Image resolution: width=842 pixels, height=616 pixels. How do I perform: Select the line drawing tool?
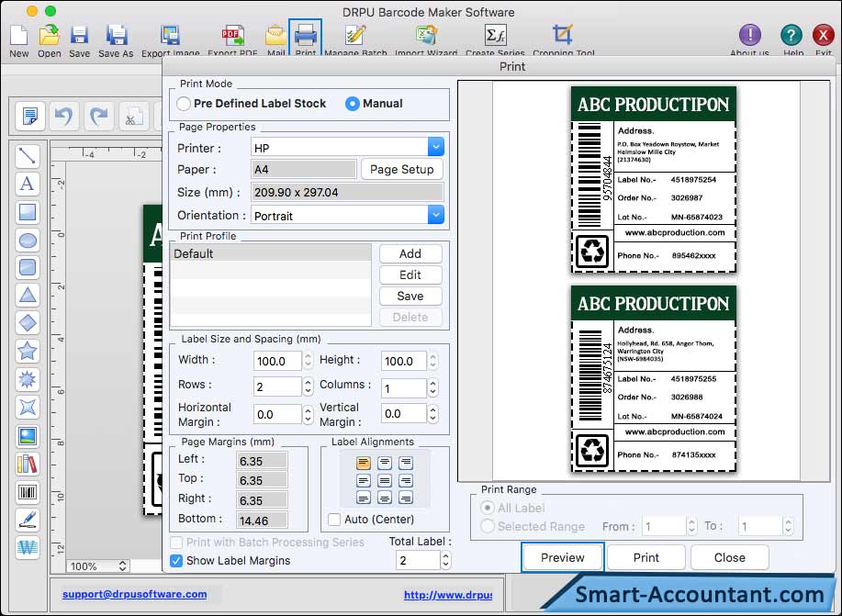tap(28, 156)
